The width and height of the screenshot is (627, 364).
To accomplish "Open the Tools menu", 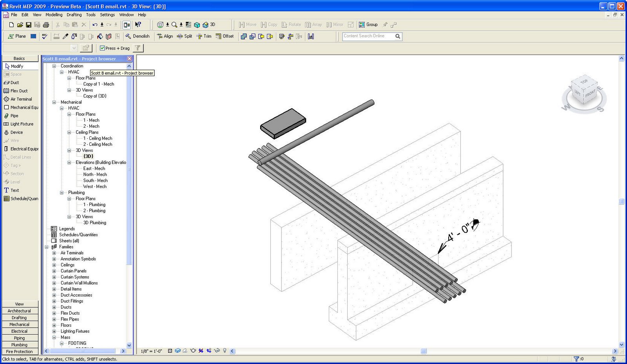I will tap(91, 15).
